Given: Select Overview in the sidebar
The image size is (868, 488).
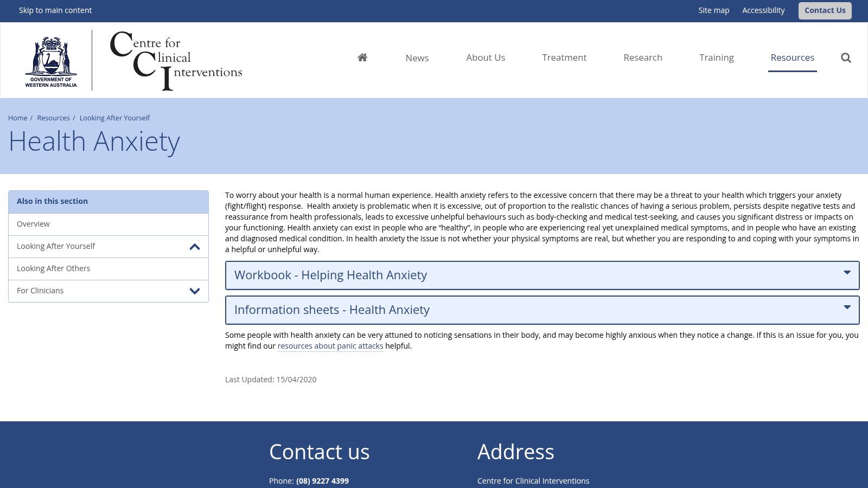Looking at the screenshot, I should [x=108, y=224].
